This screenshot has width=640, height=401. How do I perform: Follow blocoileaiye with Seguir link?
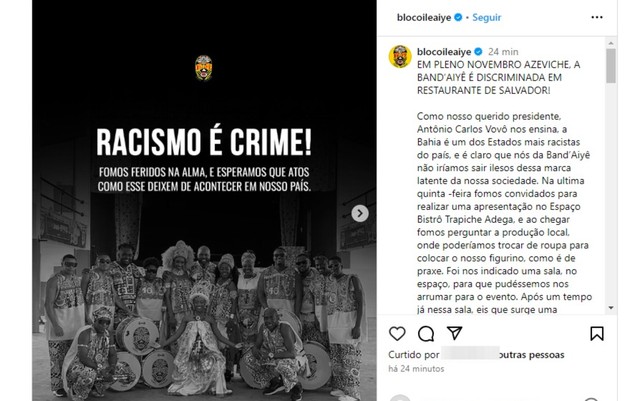pyautogui.click(x=487, y=18)
